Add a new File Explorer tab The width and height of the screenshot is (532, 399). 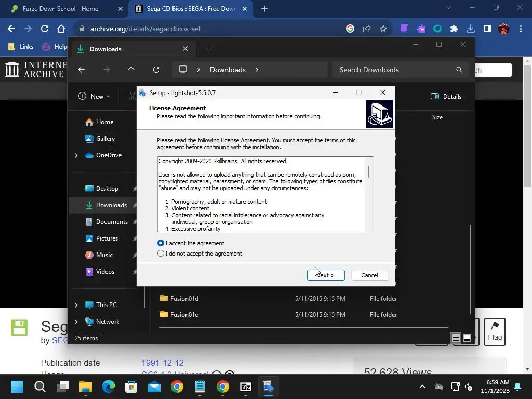(x=208, y=49)
